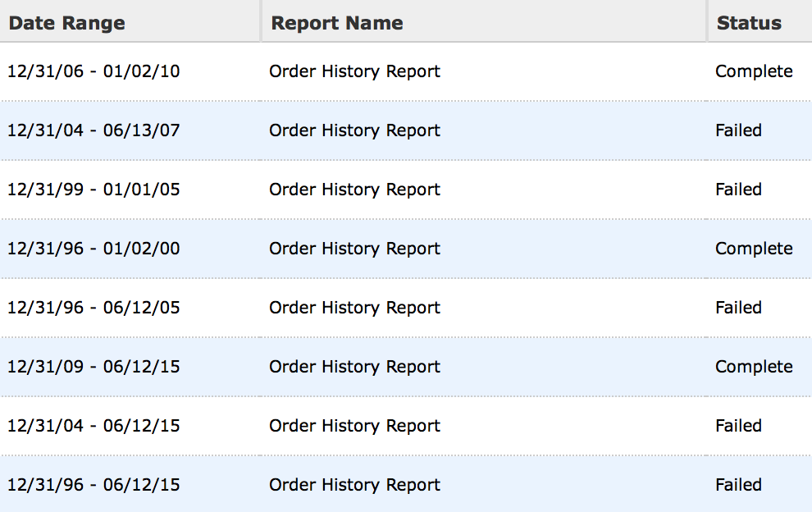Pick the 12/31/04 - 06/12/15 date range

(x=94, y=426)
